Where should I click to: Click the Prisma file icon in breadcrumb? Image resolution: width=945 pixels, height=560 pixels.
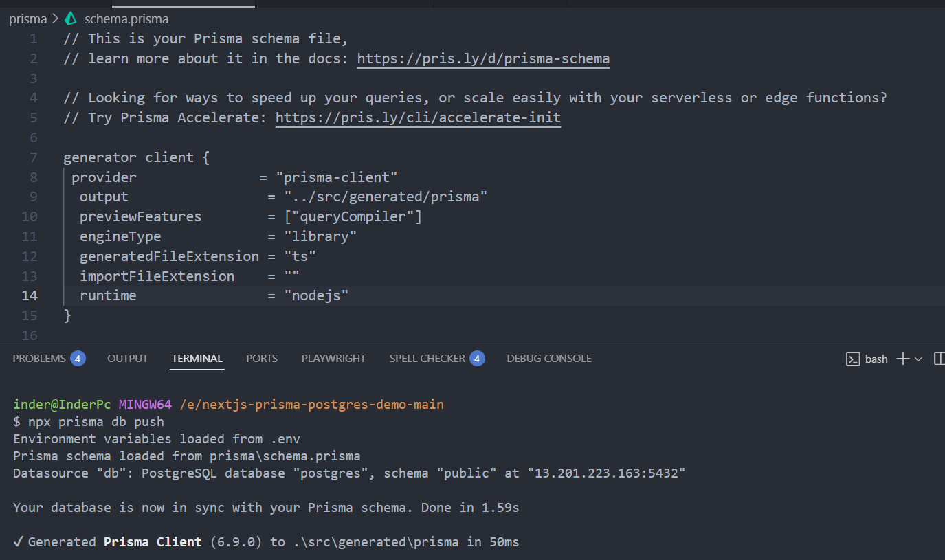[x=71, y=19]
